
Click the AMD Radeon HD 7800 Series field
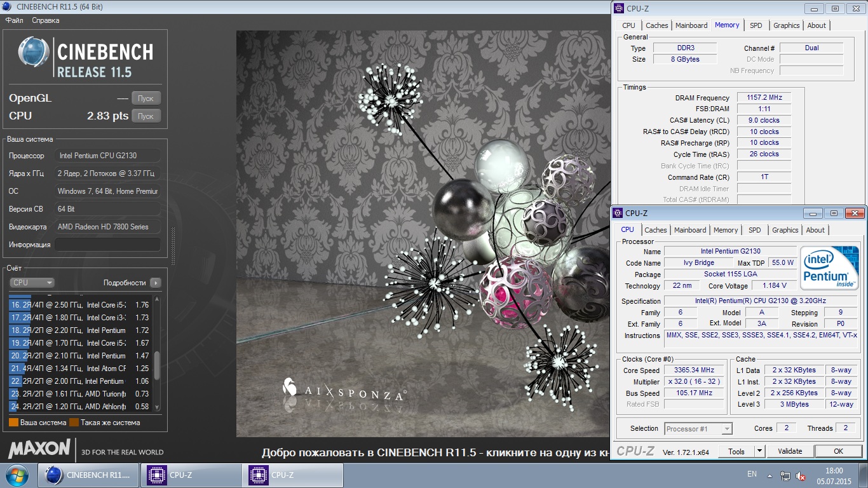107,227
